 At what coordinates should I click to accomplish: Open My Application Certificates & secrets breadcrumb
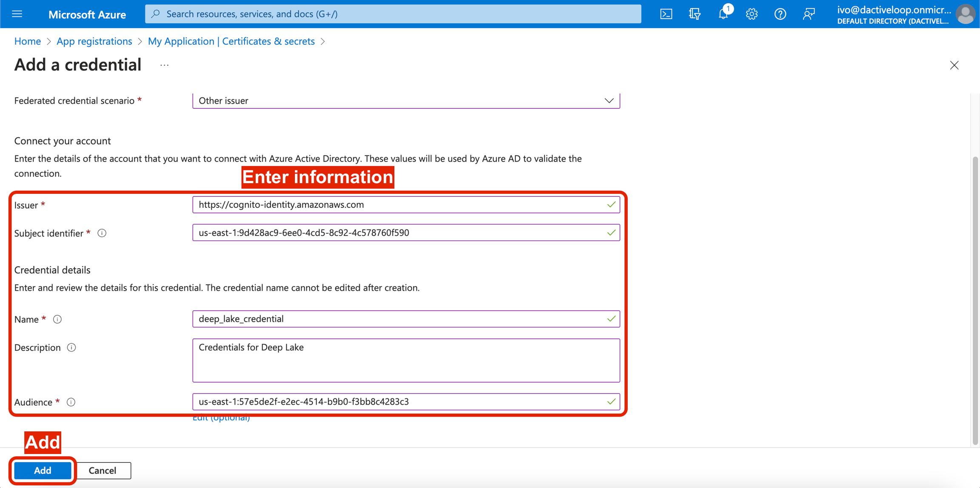coord(231,41)
